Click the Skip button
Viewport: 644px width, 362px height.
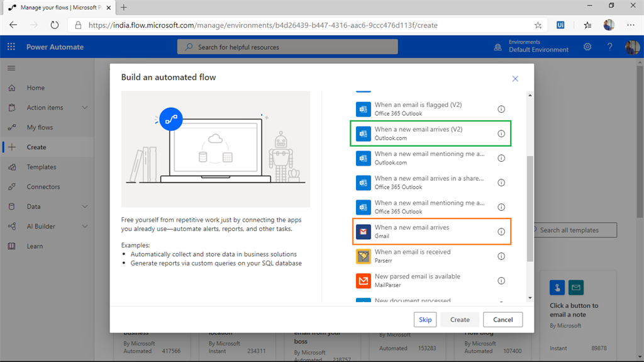click(425, 320)
